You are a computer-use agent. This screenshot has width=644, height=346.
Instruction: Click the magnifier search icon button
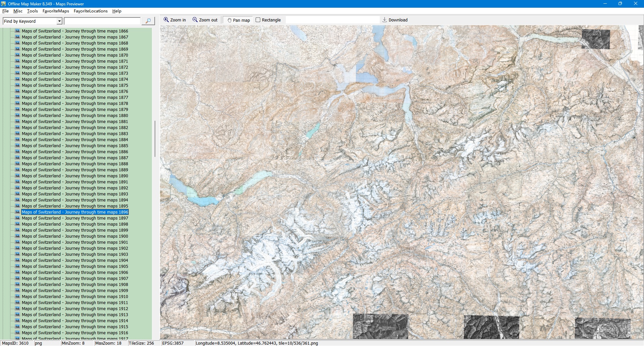148,21
